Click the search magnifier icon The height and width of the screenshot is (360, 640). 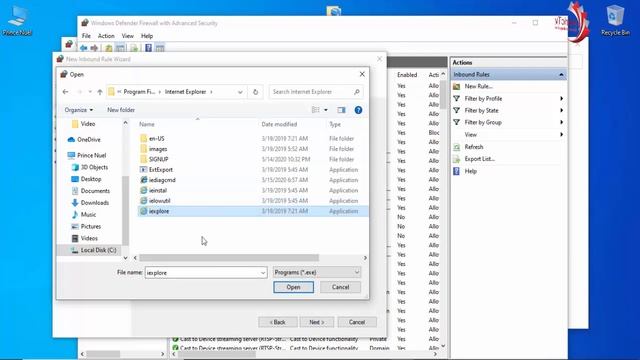click(x=357, y=92)
